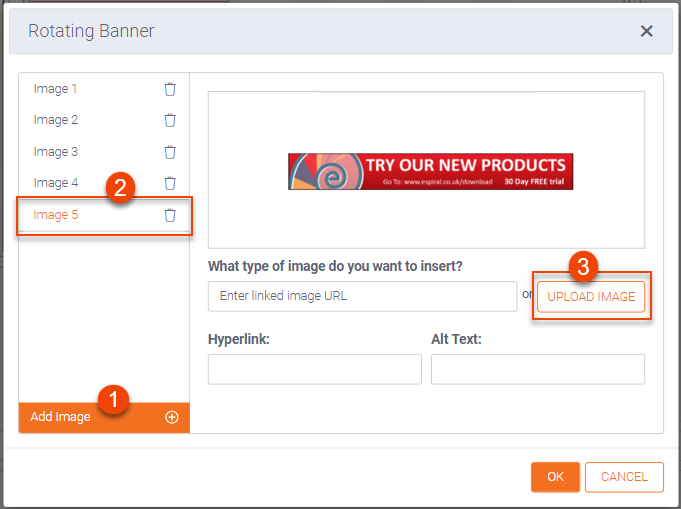681x509 pixels.
Task: Open Image 3 in the list
Action: click(56, 152)
